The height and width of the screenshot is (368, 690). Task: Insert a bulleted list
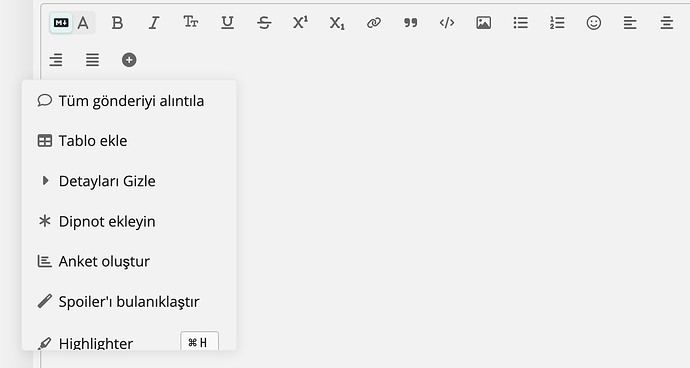coord(521,23)
